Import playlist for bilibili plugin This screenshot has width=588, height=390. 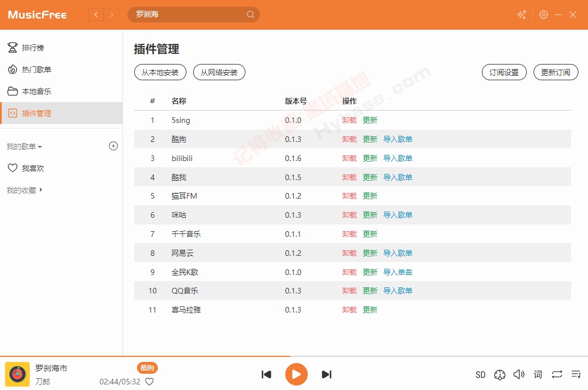click(x=398, y=158)
